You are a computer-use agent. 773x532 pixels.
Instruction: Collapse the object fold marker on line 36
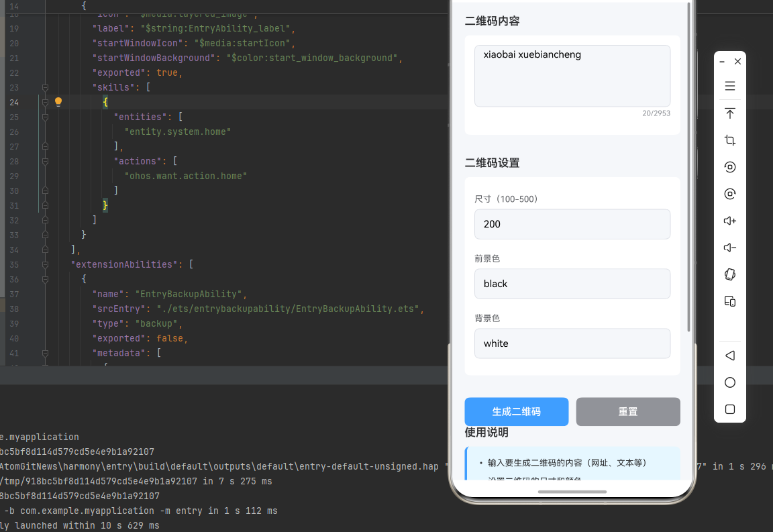click(x=45, y=280)
